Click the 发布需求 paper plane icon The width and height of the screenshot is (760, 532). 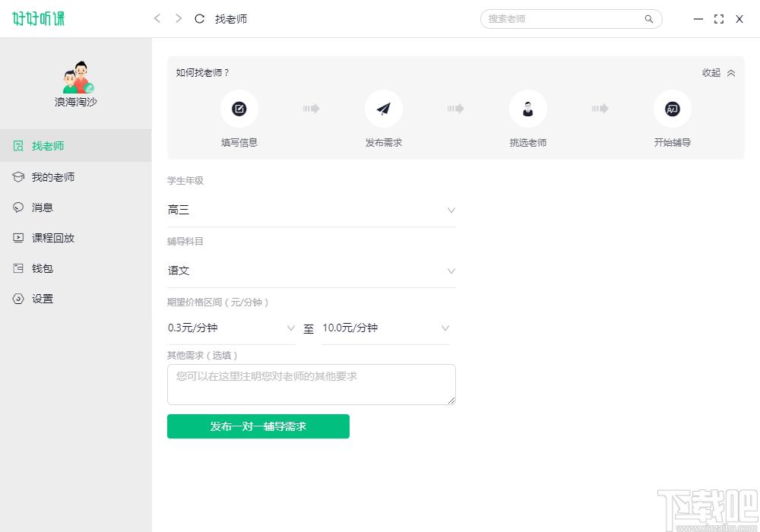[383, 109]
